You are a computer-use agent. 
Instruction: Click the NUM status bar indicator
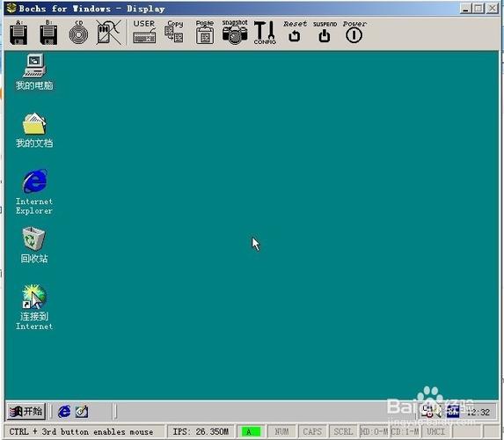pos(281,431)
